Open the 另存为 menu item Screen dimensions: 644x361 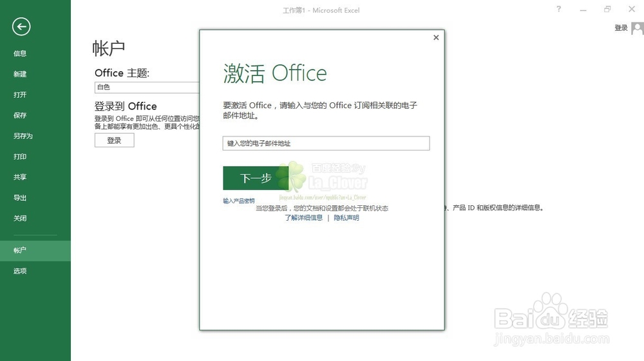(23, 136)
